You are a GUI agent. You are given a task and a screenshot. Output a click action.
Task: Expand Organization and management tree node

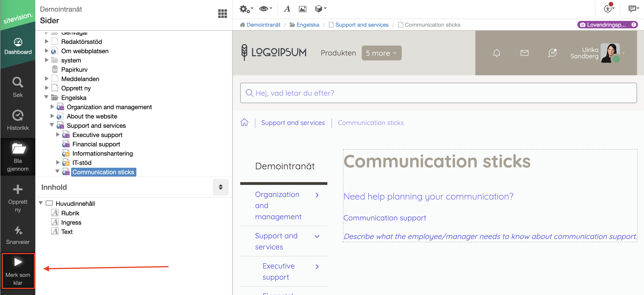click(x=52, y=107)
